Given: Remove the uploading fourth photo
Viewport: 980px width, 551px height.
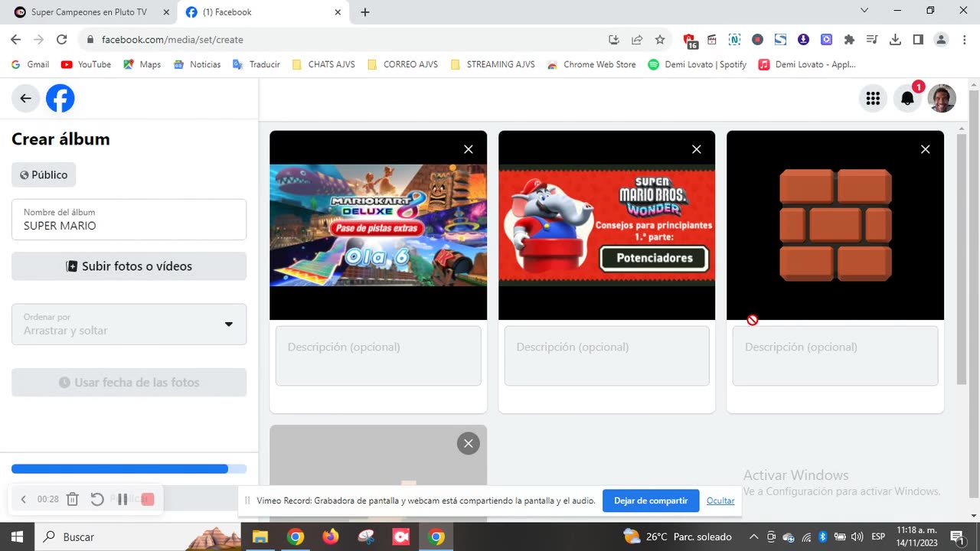Looking at the screenshot, I should tap(469, 443).
